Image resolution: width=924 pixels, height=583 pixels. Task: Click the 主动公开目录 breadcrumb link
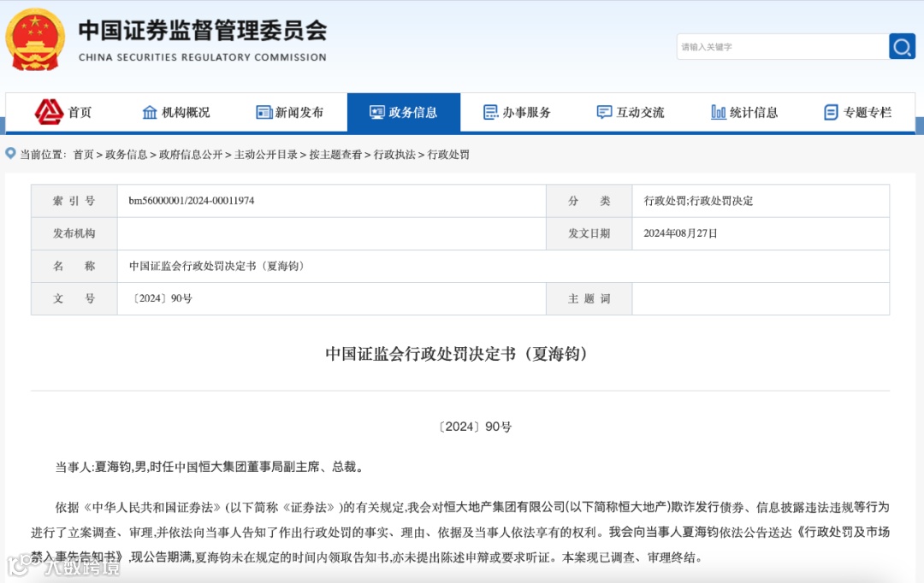pyautogui.click(x=266, y=154)
